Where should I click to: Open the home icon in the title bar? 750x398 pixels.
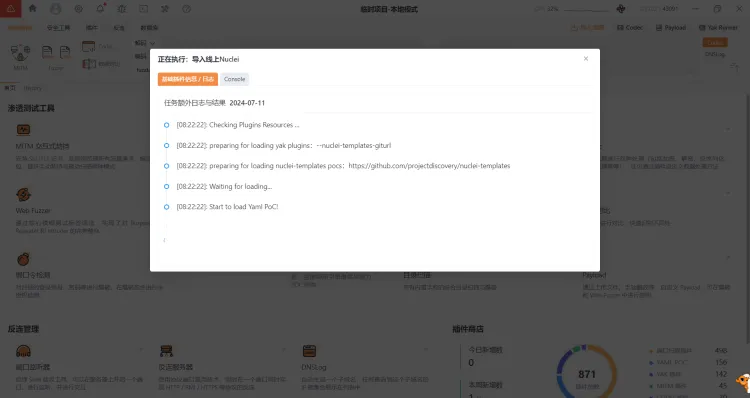pyautogui.click(x=33, y=9)
